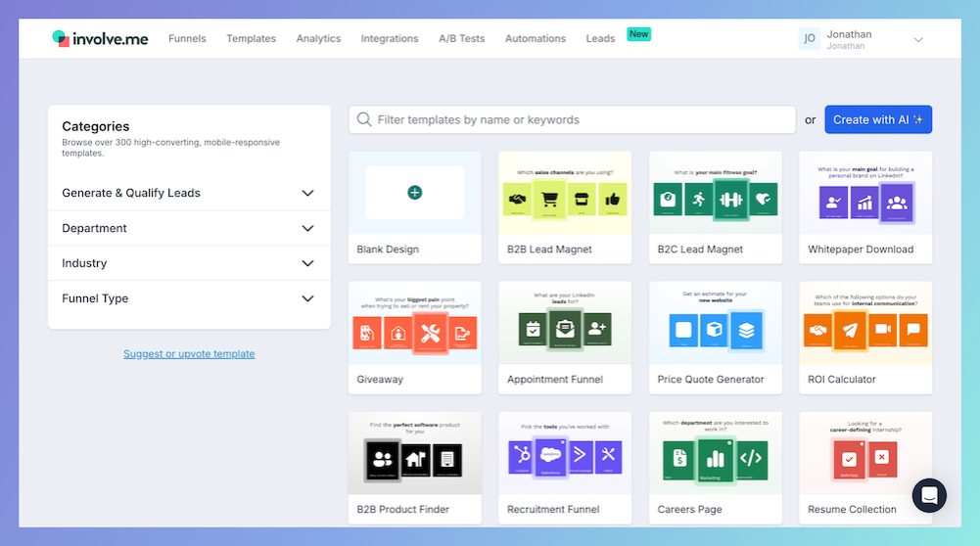Click the tools icon in Giveaway template
The width and height of the screenshot is (980, 546).
point(429,332)
